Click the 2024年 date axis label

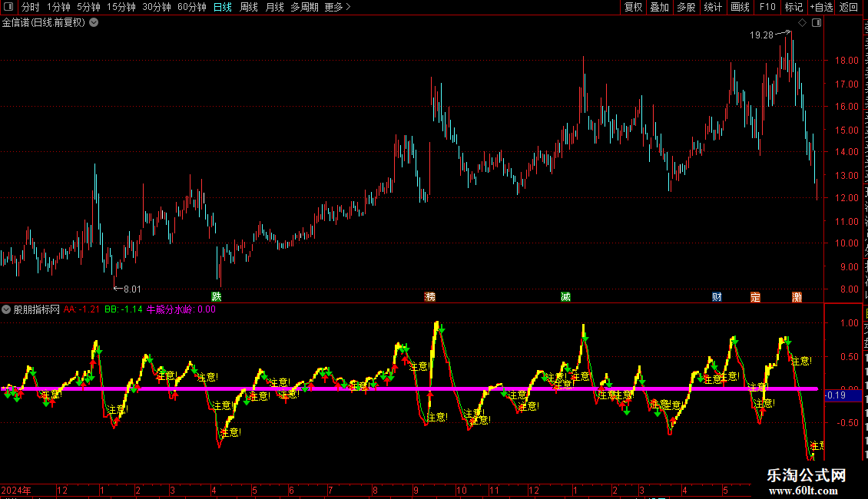click(x=16, y=490)
